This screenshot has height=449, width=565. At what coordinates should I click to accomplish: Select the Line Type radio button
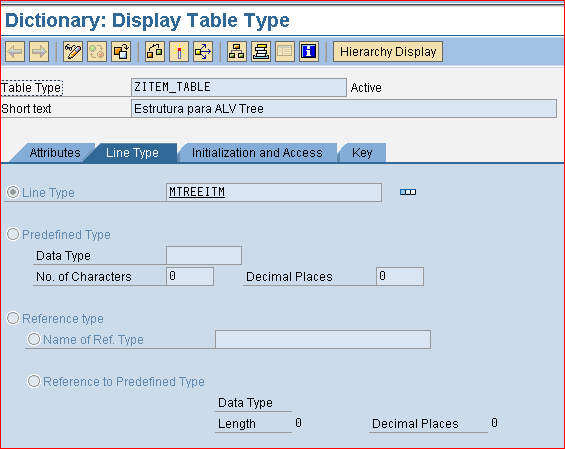(x=13, y=192)
